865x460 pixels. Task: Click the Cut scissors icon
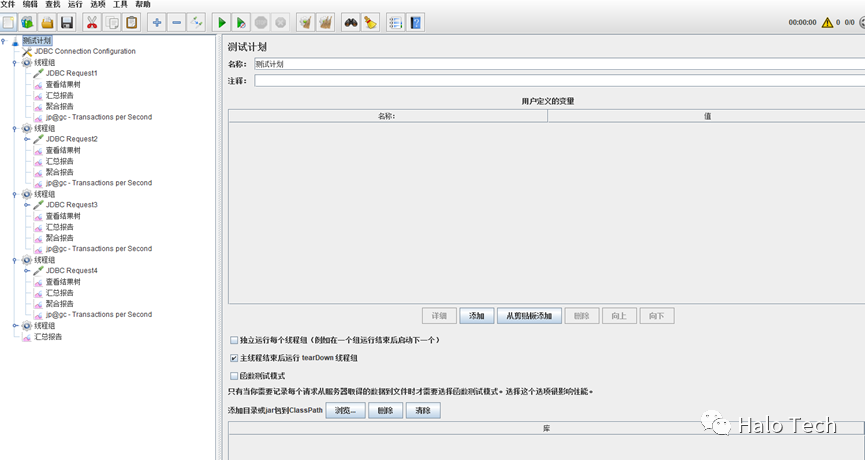point(92,23)
